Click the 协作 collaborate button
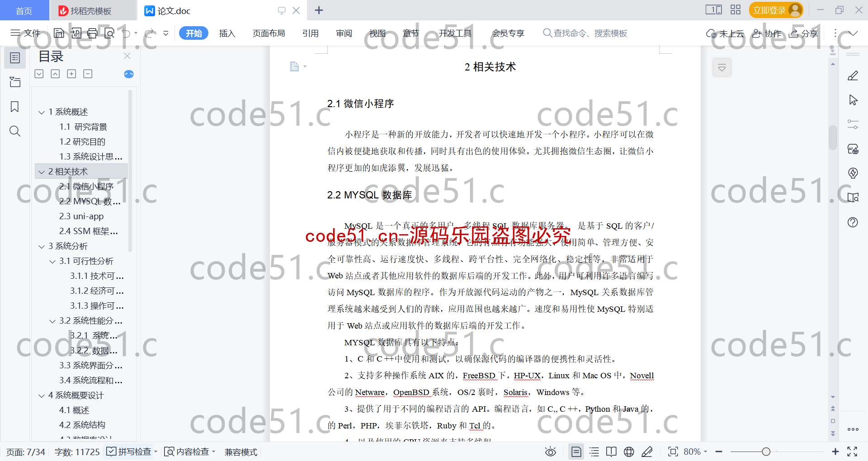Viewport: 868px width, 461px height. point(767,33)
